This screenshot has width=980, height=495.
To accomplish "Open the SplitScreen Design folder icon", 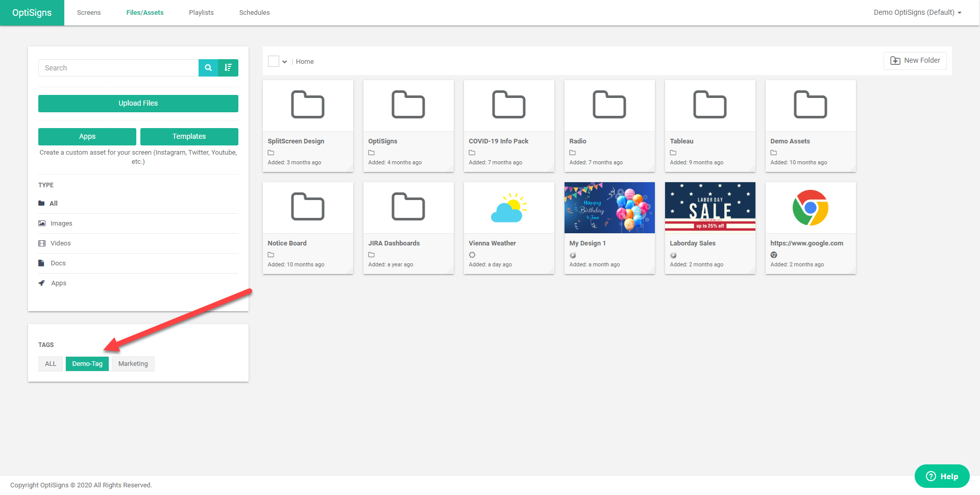I will click(307, 105).
